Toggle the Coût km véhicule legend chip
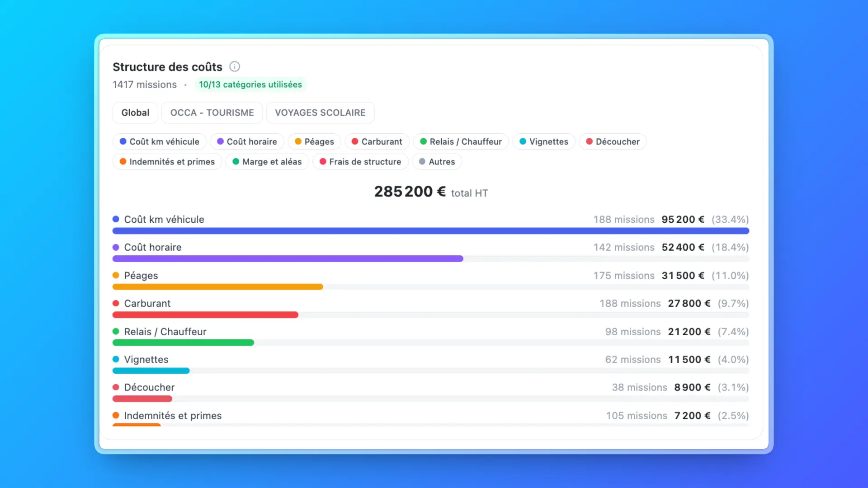The height and width of the screenshot is (488, 868). pos(159,141)
